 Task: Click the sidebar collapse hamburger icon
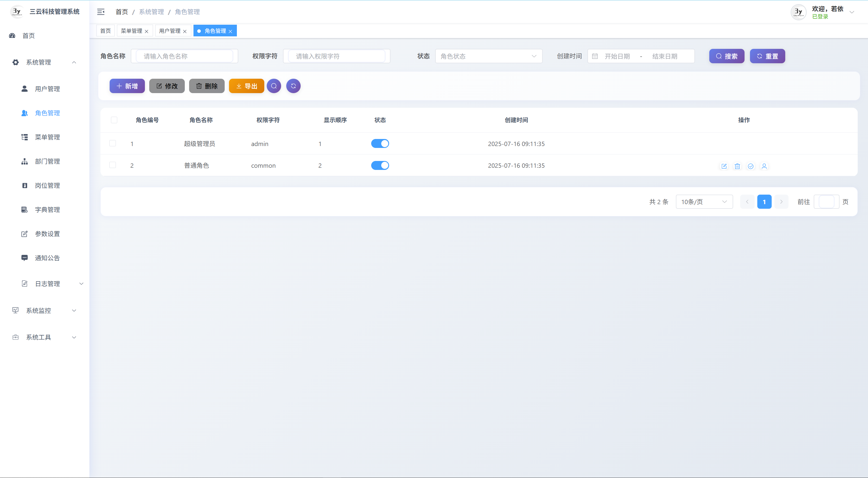pos(101,12)
